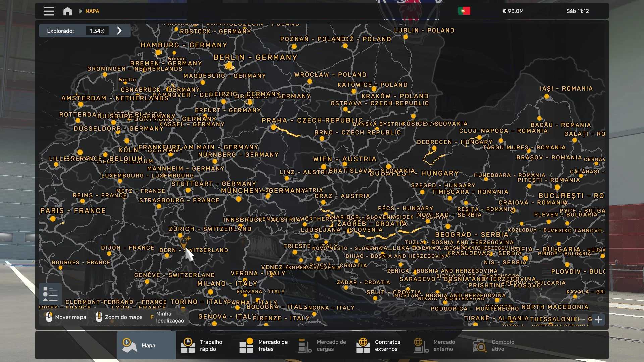
Task: Open the map legend list icon
Action: 50,294
